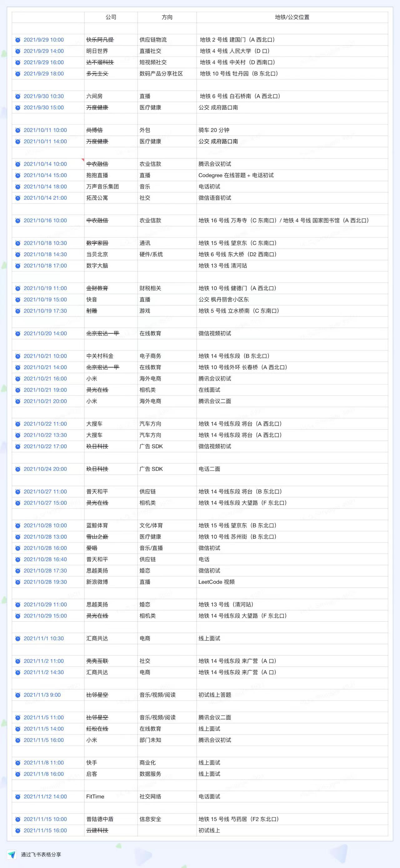400x868 pixels.
Task: Select the FitTime company cell
Action: (x=111, y=797)
